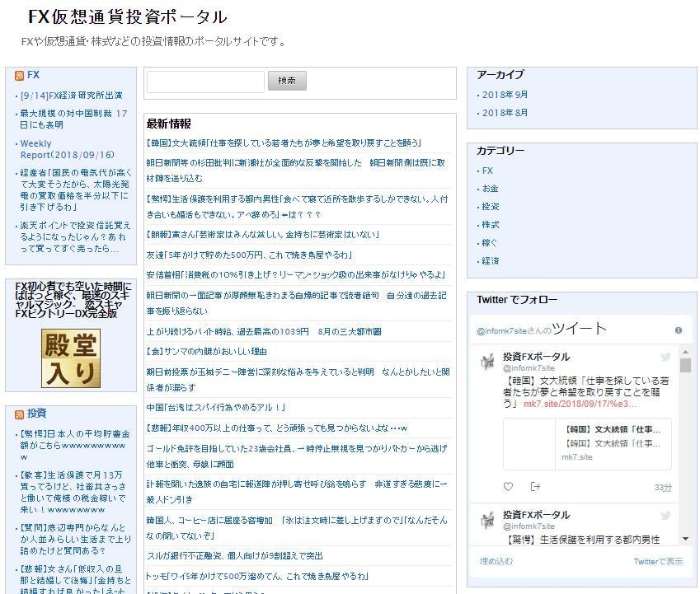Screen dimensions: 700x594
Task: Open 【朗報】富さん芸術家 article link
Action: (262, 235)
